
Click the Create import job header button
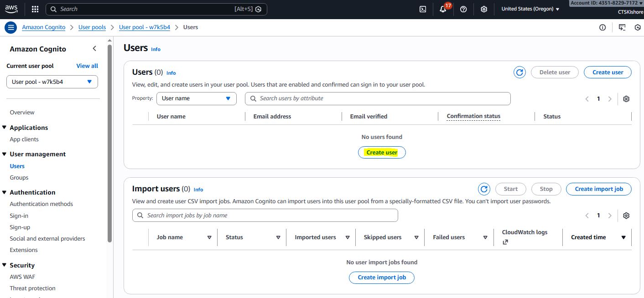(x=598, y=189)
